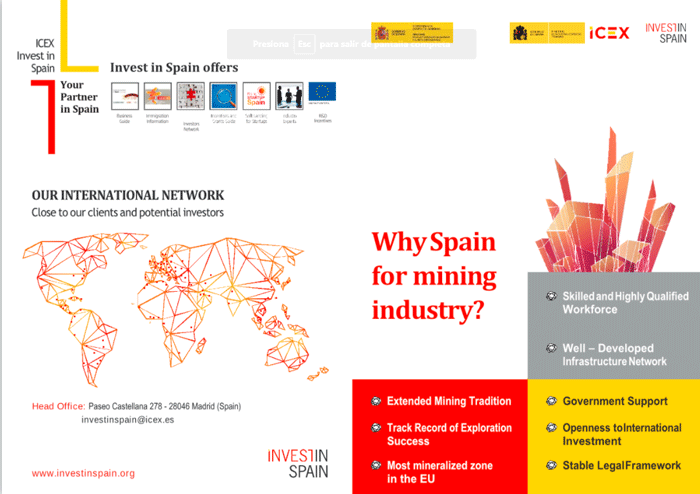The height and width of the screenshot is (494, 700).
Task: Click the EU flag R&D Incentives icon
Action: click(x=322, y=92)
